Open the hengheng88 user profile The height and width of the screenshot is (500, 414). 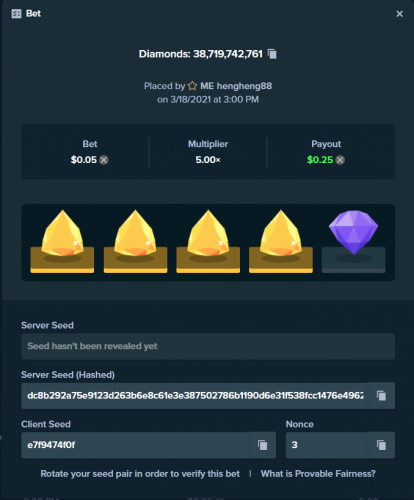236,86
